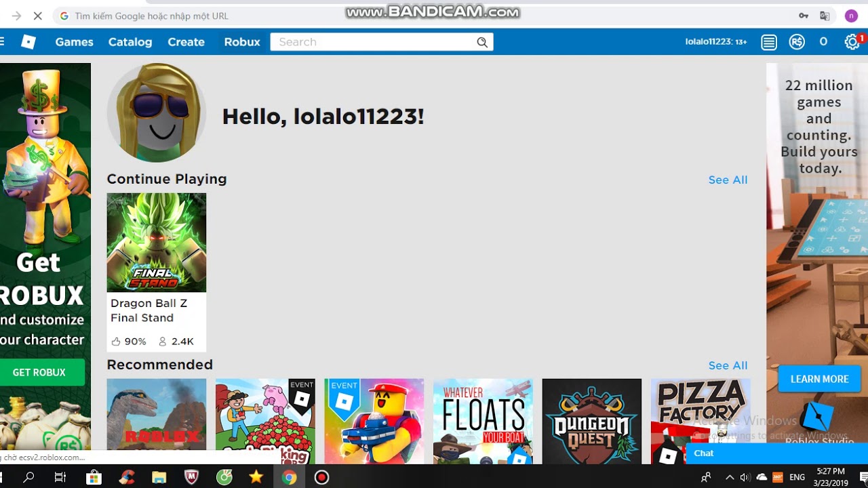Image resolution: width=868 pixels, height=488 pixels.
Task: Open Whatever Floats Your Boat game
Action: point(483,421)
